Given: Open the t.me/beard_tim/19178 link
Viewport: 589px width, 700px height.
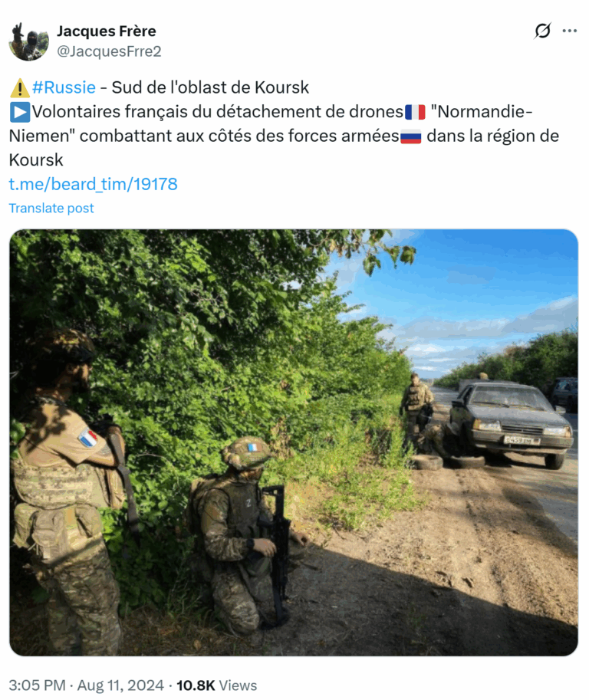Looking at the screenshot, I should pos(94,184).
